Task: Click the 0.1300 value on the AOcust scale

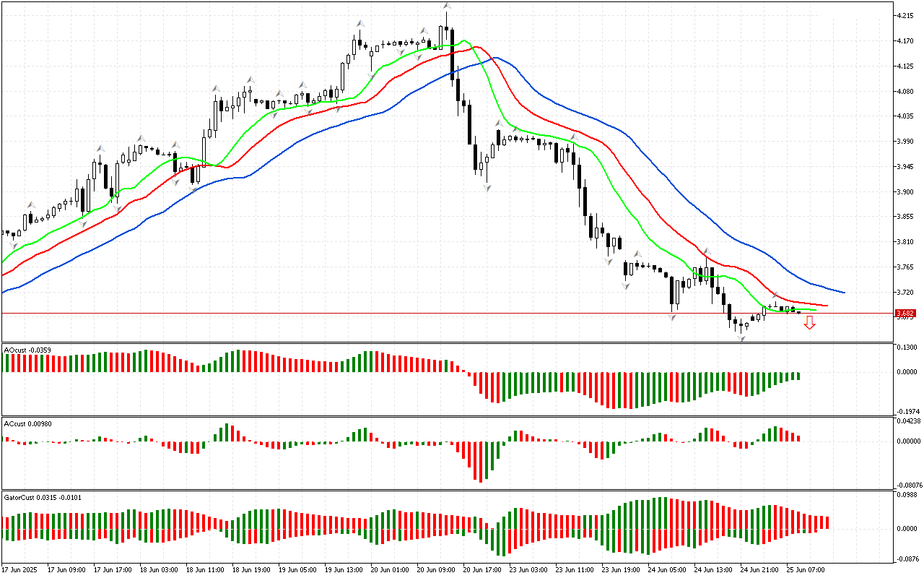Action: (x=905, y=348)
